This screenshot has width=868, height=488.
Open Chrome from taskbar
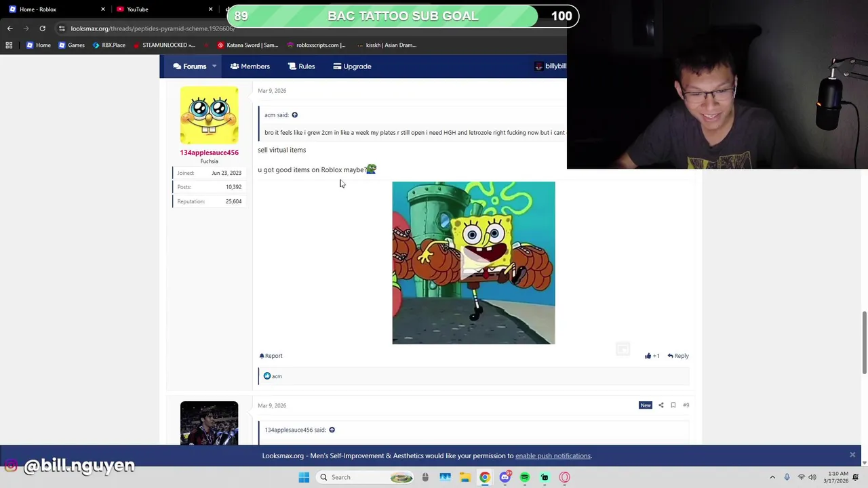tap(485, 477)
